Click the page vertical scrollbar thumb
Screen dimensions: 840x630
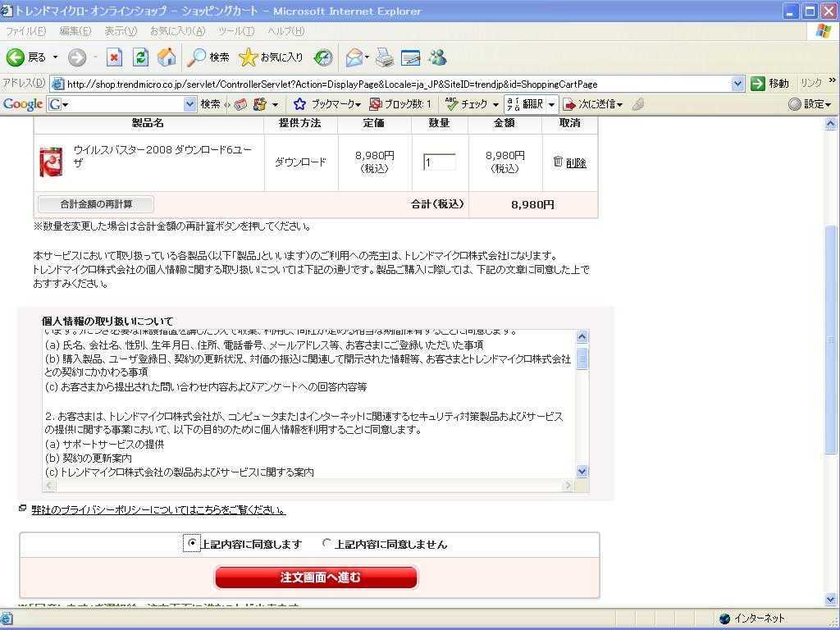pos(831,339)
